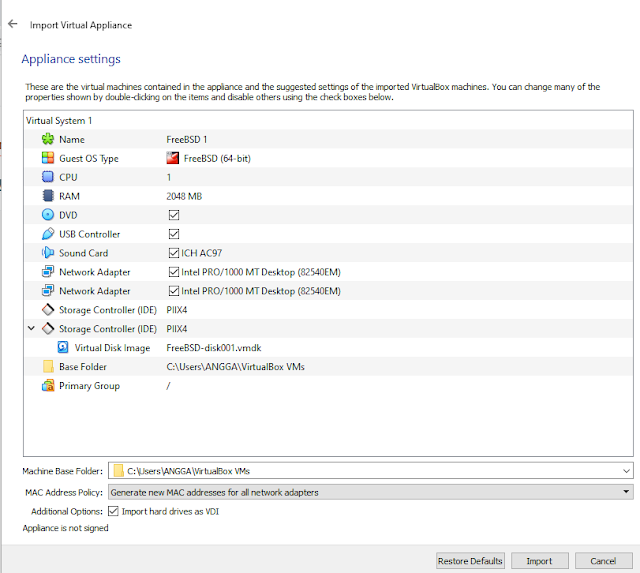Go back using the arrow icon

point(13,24)
